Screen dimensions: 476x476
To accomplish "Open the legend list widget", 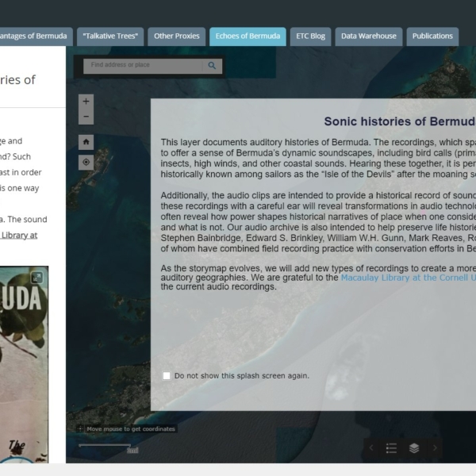I will (x=391, y=448).
